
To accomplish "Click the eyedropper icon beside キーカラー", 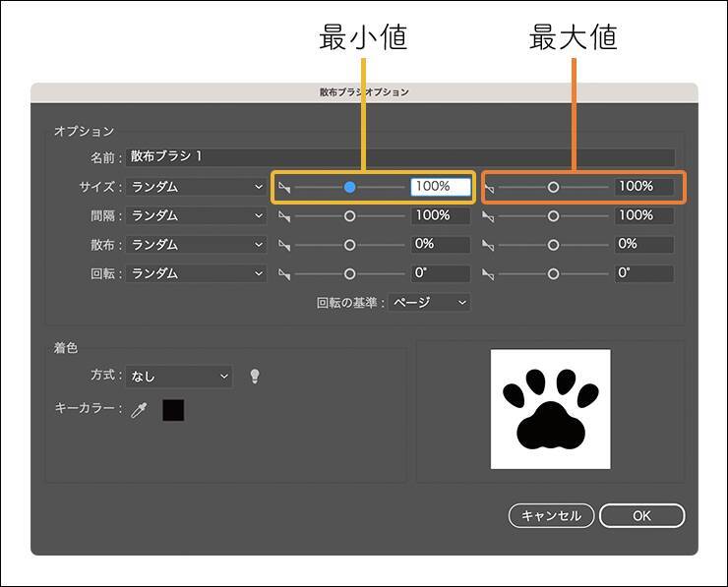I will tap(139, 410).
